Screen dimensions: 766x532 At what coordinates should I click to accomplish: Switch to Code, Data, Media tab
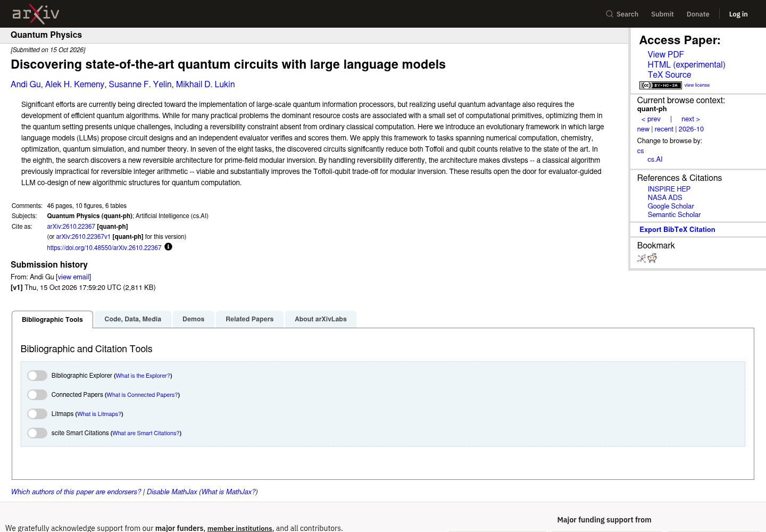(x=133, y=319)
